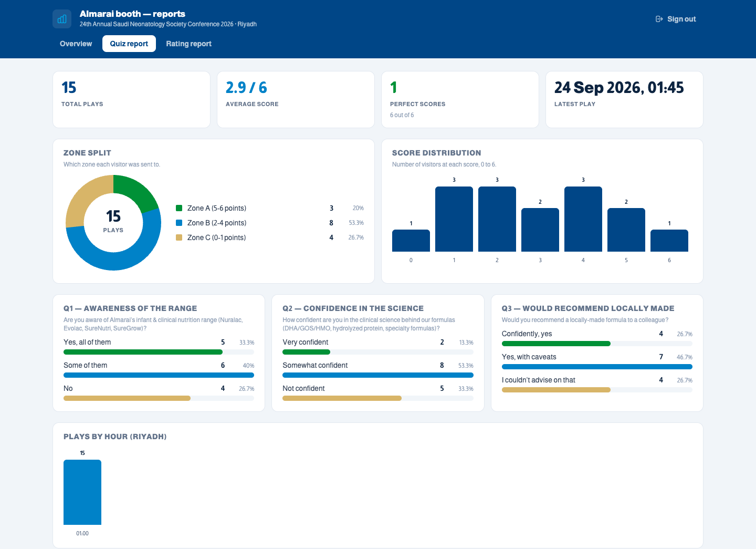This screenshot has width=756, height=549.
Task: Click the 'Very confident' progress bar
Action: (x=378, y=352)
